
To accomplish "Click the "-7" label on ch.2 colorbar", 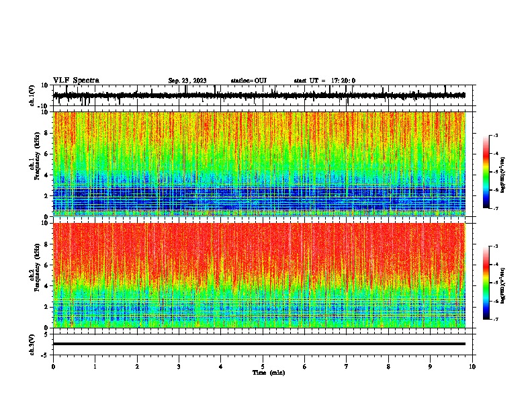I will [x=496, y=319].
